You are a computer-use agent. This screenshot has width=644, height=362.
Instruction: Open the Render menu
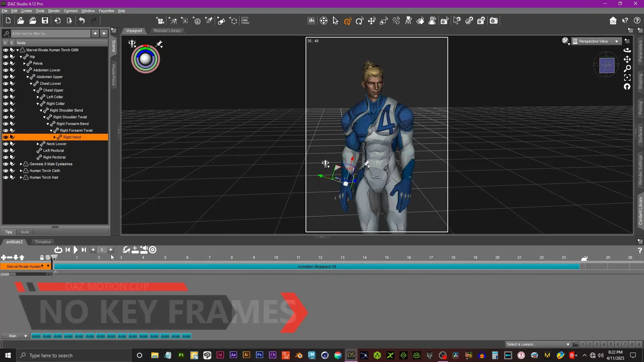click(x=54, y=11)
